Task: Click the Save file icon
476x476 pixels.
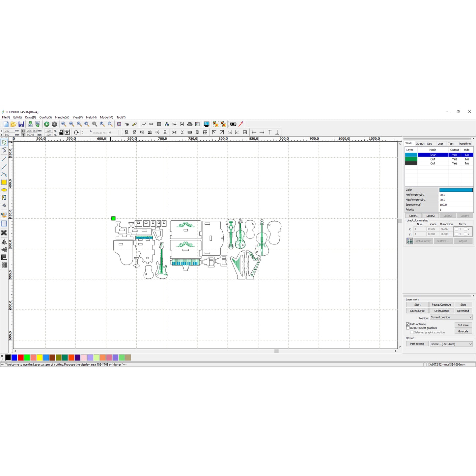Action: (21, 124)
